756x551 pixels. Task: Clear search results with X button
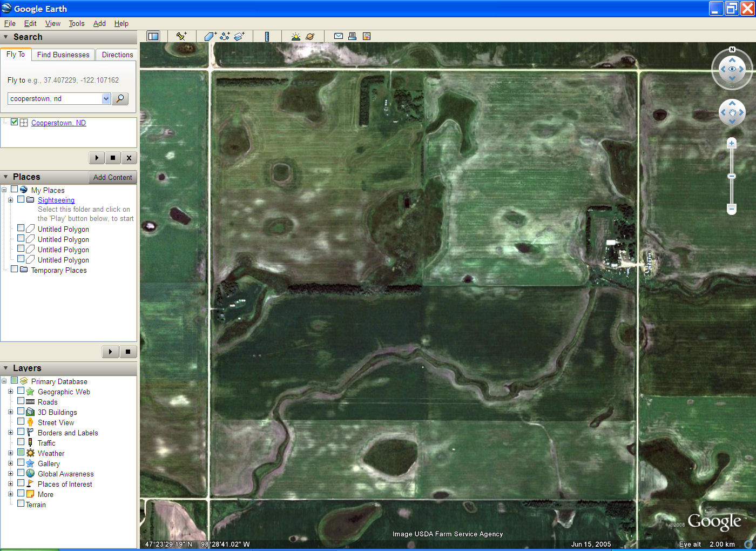(129, 158)
